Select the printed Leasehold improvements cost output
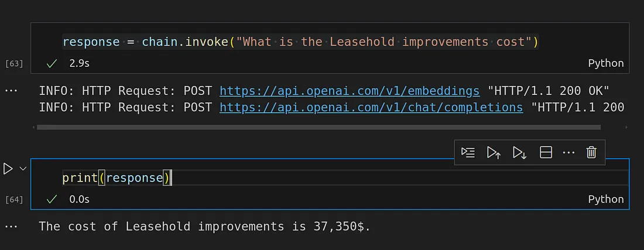Viewport: 644px width, 250px height. click(204, 227)
